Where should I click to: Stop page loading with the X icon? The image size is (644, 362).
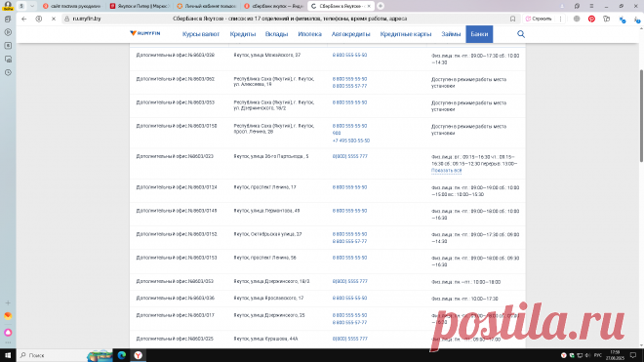54,19
